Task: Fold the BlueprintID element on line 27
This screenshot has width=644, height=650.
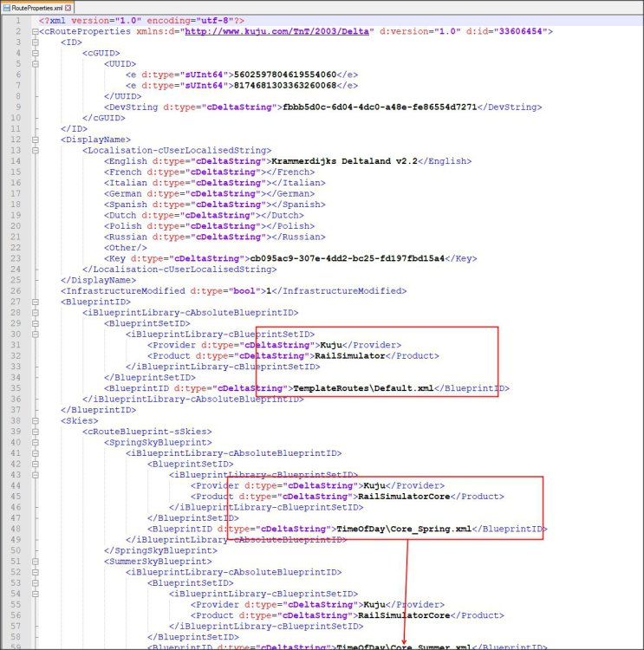Action: point(34,302)
